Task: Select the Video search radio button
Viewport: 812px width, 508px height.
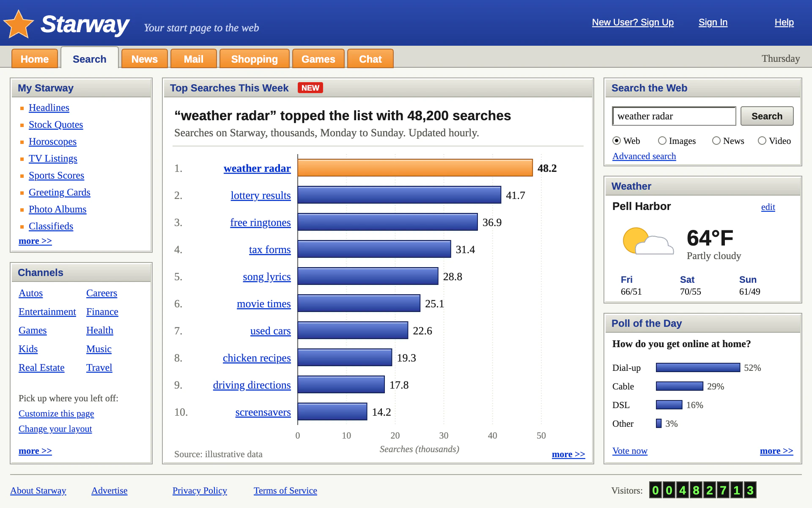Action: [x=762, y=141]
